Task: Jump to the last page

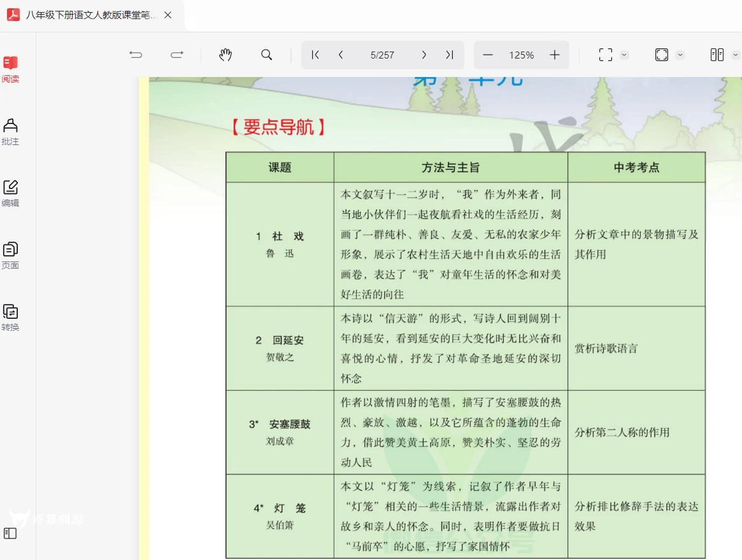Action: pos(450,55)
